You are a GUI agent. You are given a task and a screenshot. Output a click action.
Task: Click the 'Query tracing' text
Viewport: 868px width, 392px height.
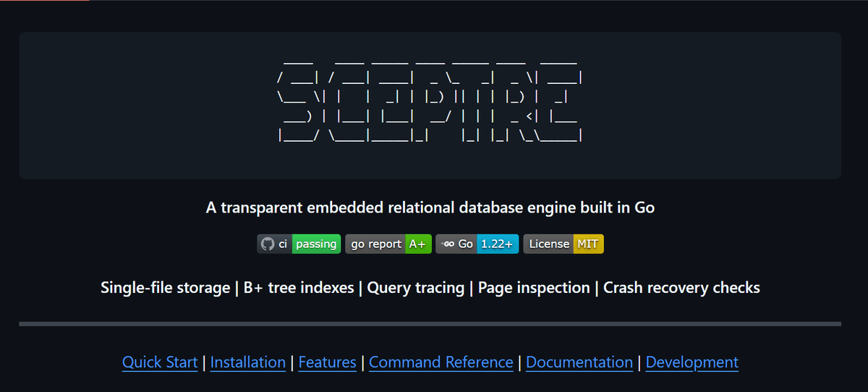point(416,288)
